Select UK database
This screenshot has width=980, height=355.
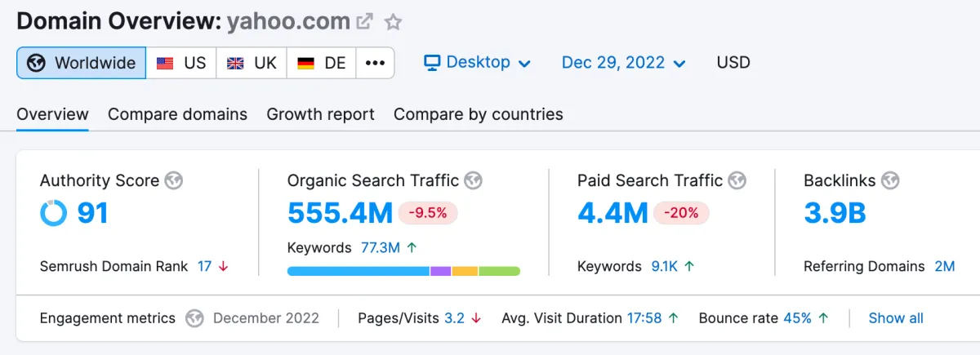pyautogui.click(x=252, y=63)
